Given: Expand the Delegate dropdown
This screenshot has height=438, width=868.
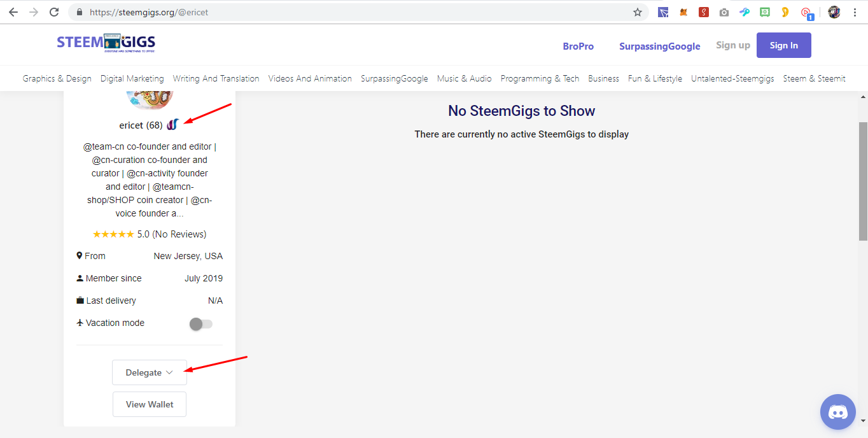Looking at the screenshot, I should pos(150,372).
